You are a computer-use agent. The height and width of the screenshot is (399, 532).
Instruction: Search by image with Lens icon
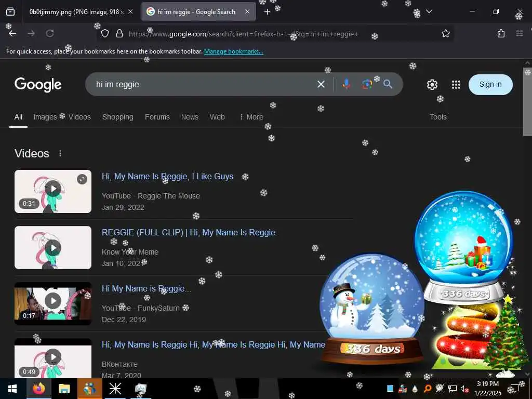pos(367,84)
